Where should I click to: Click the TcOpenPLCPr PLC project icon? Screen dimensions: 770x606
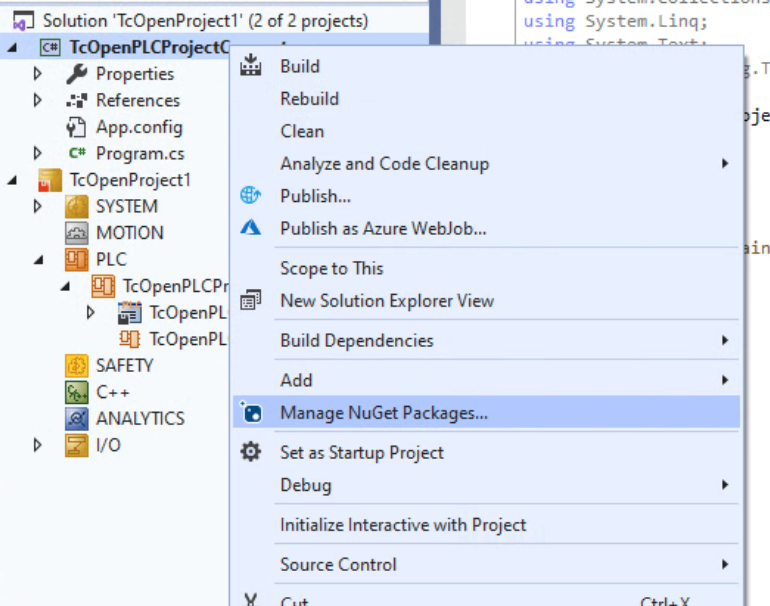point(103,286)
